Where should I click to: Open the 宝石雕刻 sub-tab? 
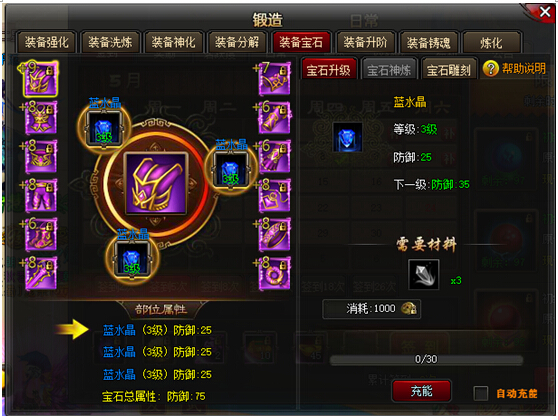pos(449,70)
